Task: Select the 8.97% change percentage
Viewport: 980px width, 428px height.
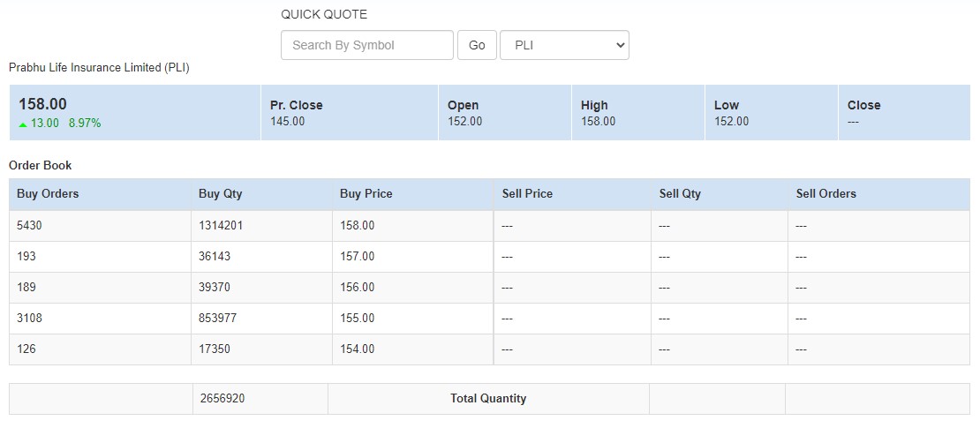Action: [85, 124]
